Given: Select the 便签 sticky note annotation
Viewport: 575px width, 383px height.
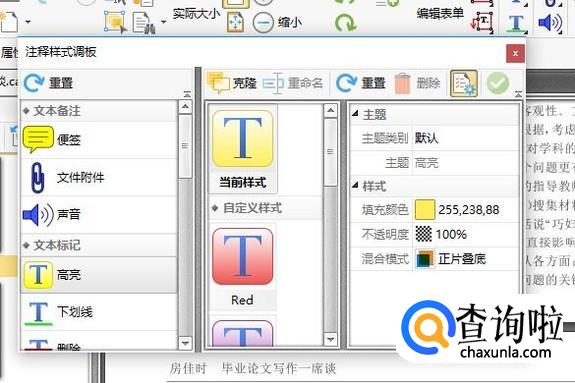Looking at the screenshot, I should 98,139.
